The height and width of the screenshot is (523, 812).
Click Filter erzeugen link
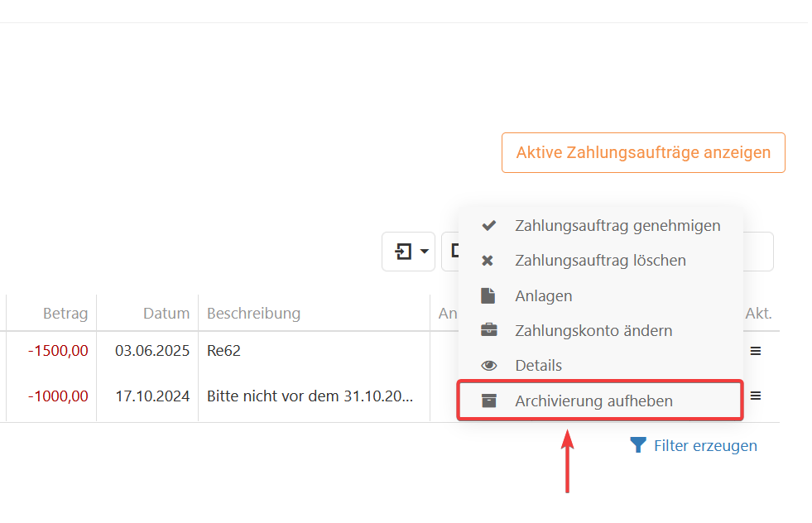point(705,445)
